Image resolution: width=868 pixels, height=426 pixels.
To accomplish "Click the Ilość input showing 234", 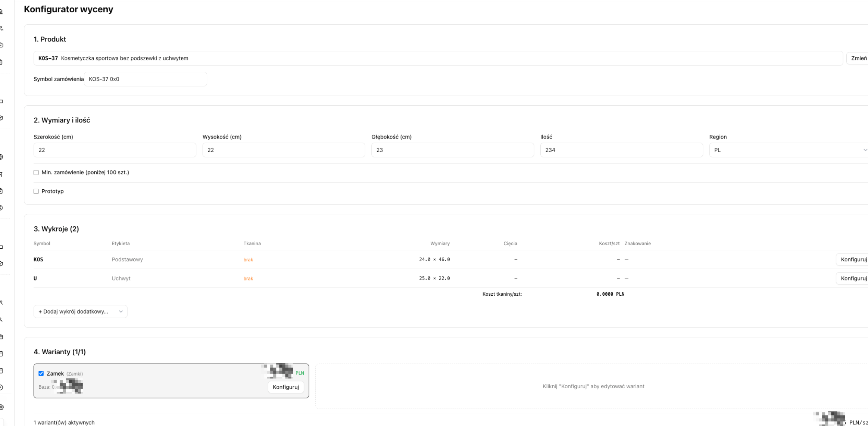I will 621,150.
